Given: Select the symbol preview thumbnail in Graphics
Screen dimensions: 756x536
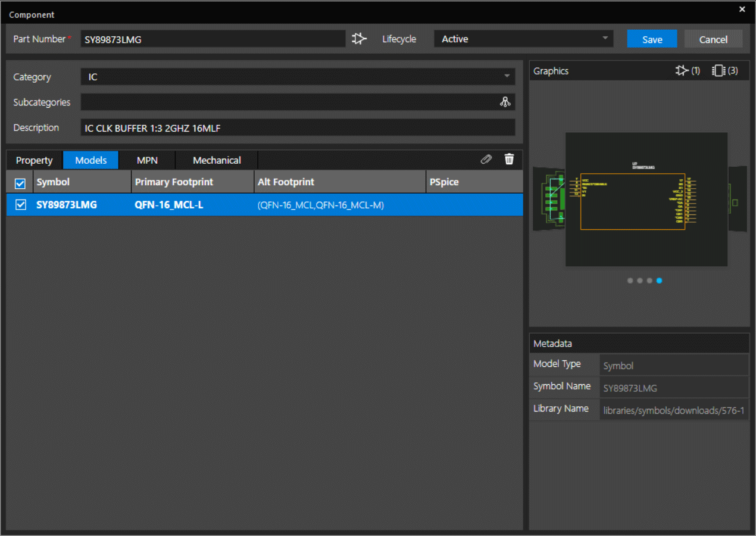Looking at the screenshot, I should click(646, 199).
